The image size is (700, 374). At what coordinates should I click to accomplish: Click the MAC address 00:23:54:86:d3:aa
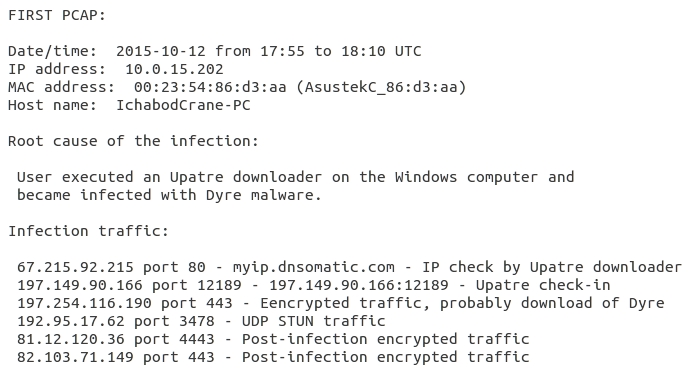pos(210,87)
